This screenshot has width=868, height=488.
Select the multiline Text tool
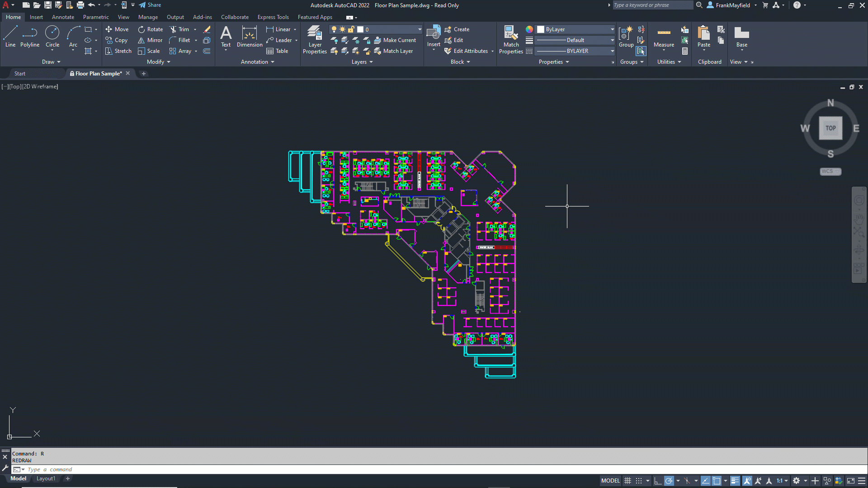click(226, 36)
